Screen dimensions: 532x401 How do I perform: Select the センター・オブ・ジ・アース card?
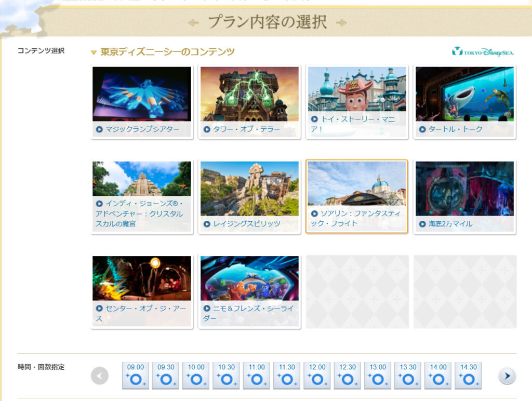click(142, 291)
